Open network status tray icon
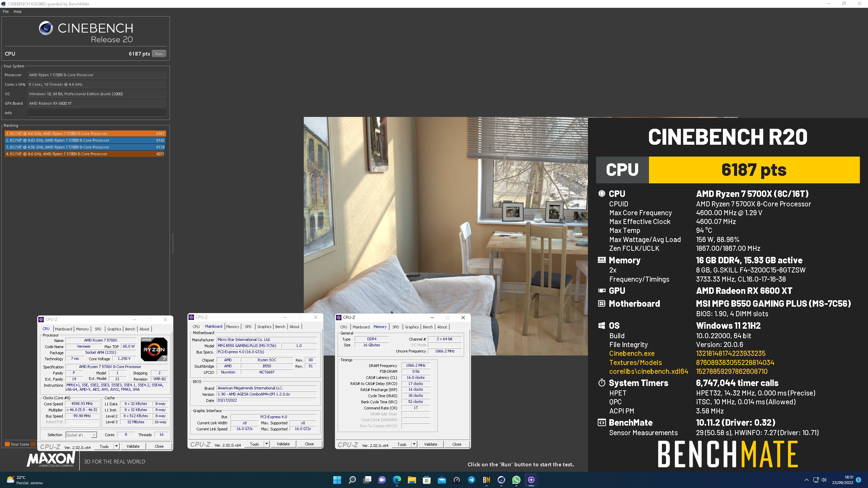 [x=816, y=480]
